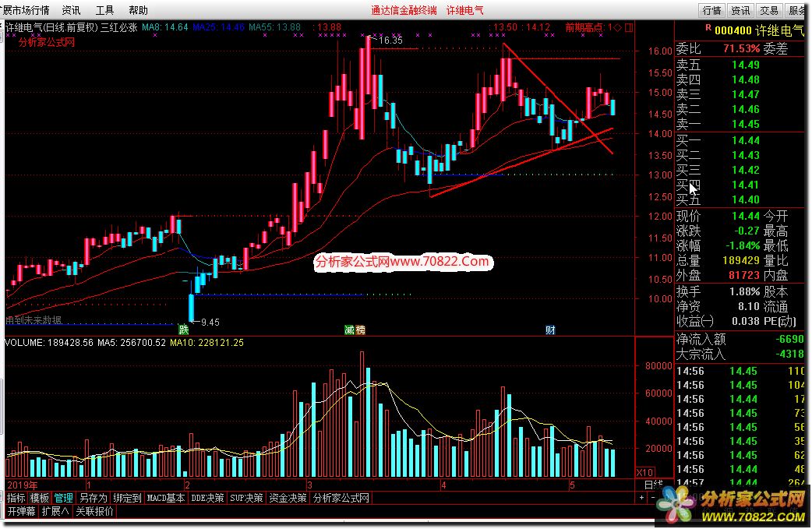Click the 卖一 price 14.45
812x529 pixels.
tap(746, 124)
